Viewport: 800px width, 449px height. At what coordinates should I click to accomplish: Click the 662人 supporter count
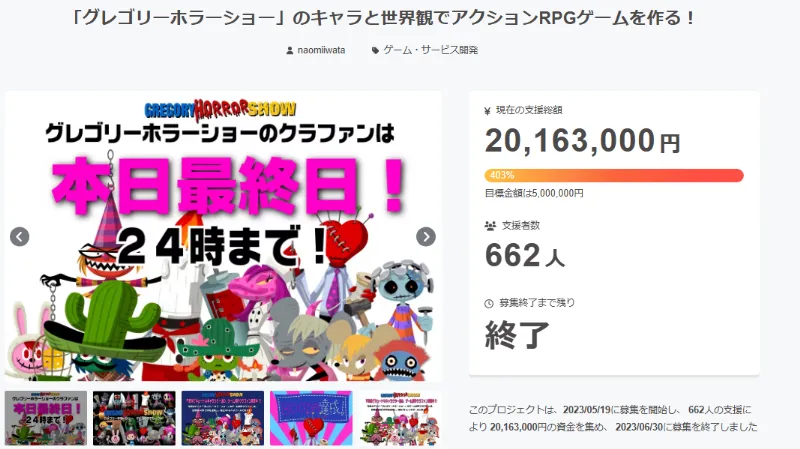pos(525,255)
